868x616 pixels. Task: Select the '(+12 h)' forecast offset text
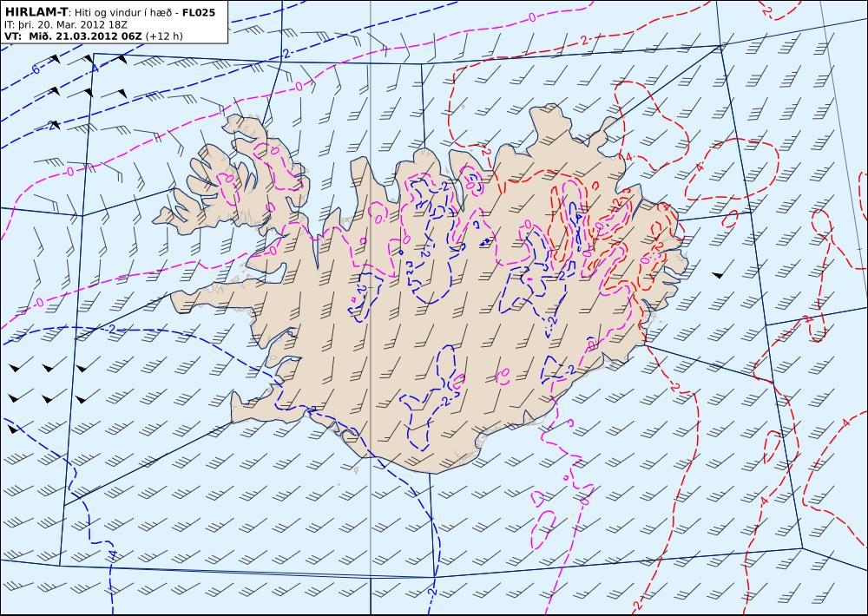(x=164, y=36)
